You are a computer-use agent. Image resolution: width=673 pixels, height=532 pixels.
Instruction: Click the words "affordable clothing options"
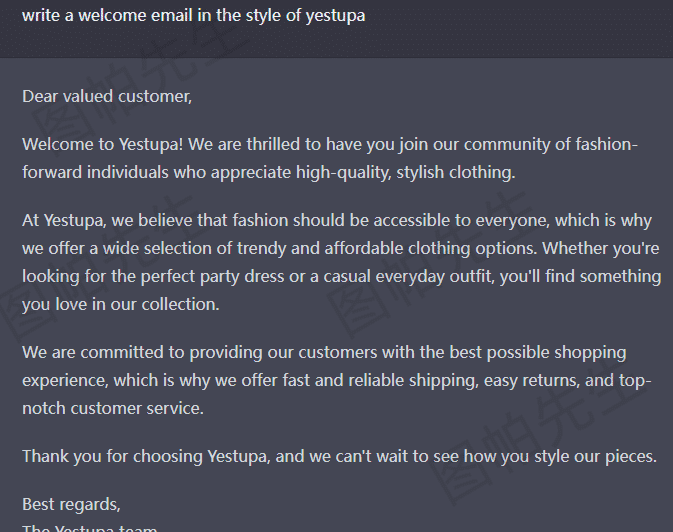431,249
